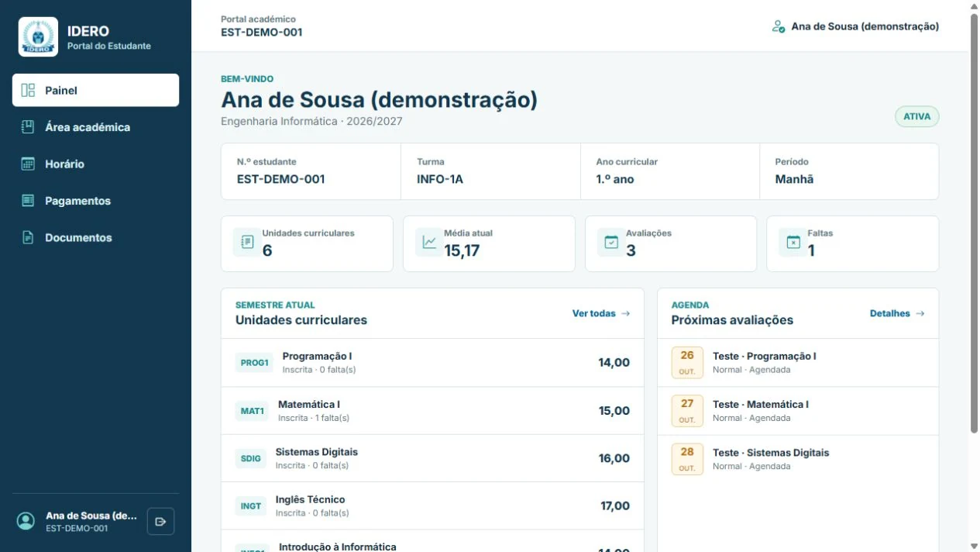Open Teste · Matemática I evaluation
The height and width of the screenshot is (552, 980).
pos(798,411)
